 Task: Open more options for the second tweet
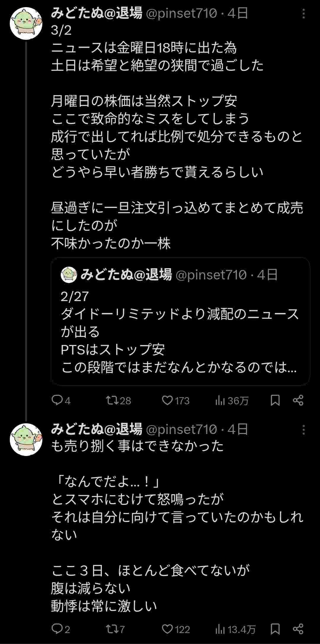tap(303, 430)
